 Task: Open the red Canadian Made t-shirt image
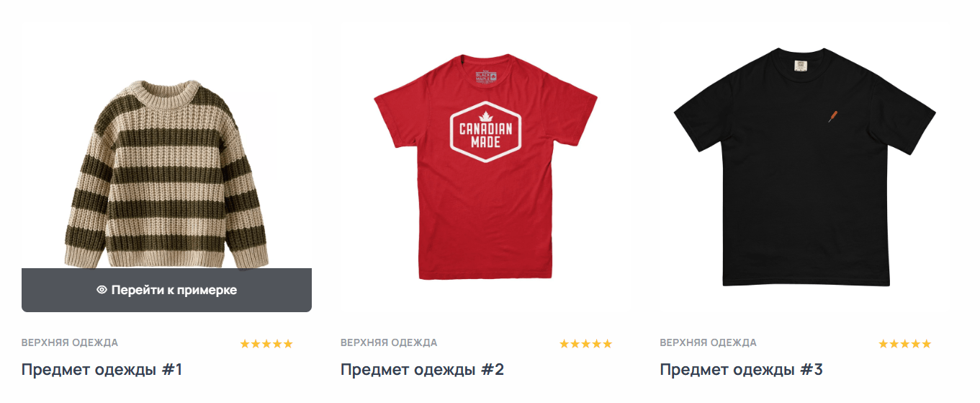(x=486, y=167)
